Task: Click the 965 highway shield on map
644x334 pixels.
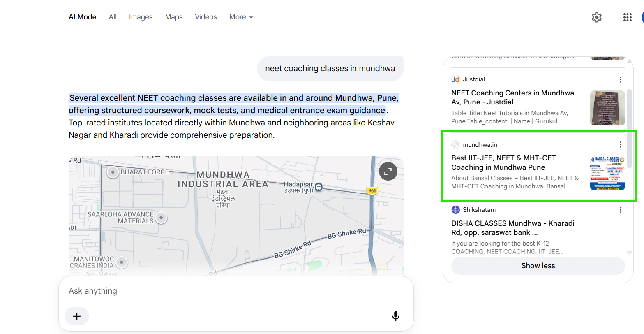Action: [372, 190]
